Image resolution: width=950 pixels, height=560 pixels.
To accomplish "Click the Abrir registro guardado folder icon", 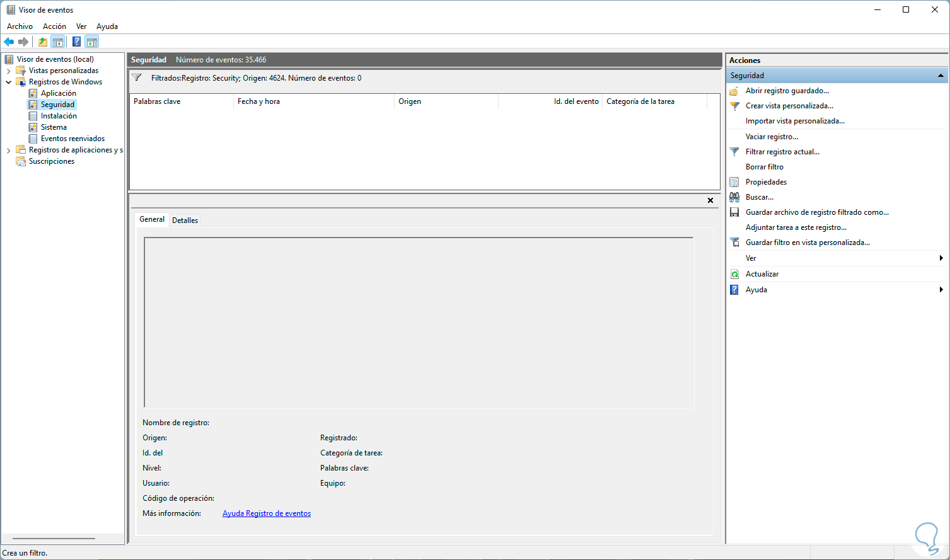I will point(734,91).
